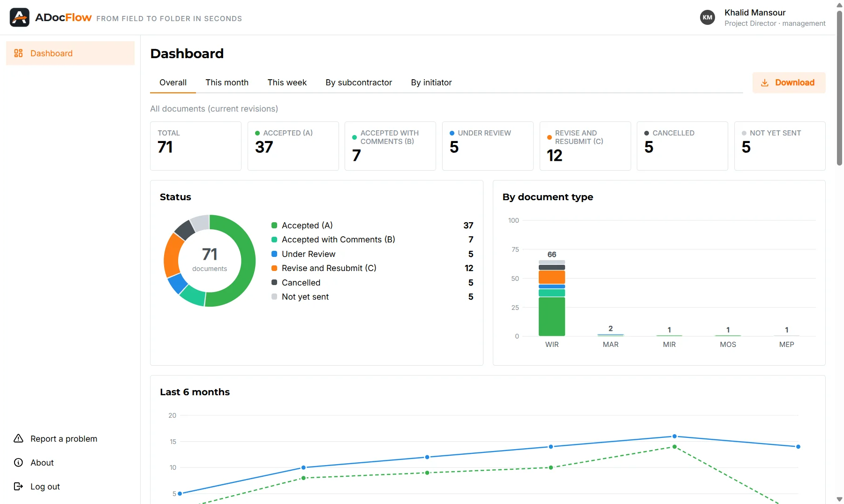Click the MAR axis label
Screen dimensions: 844x504
610,345
